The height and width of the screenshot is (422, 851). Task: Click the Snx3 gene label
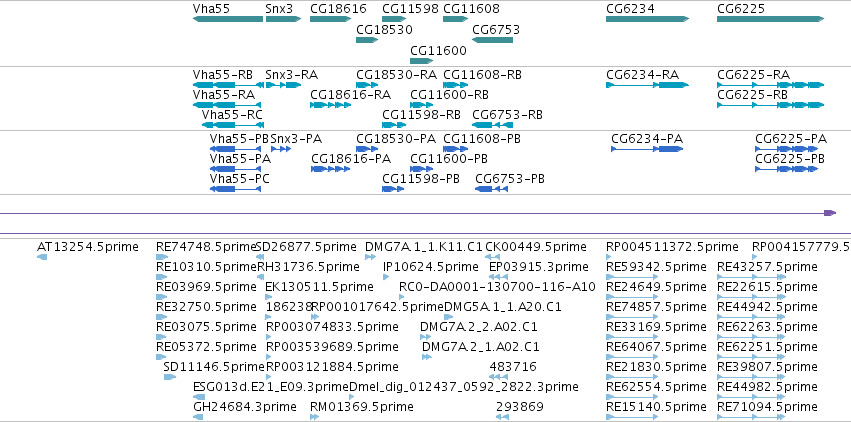tap(279, 9)
